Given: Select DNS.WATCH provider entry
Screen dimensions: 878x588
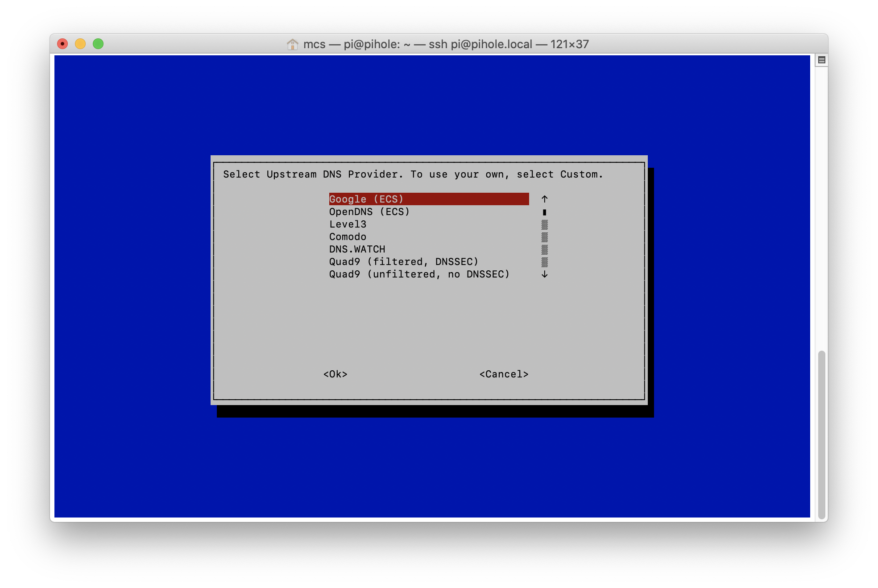Looking at the screenshot, I should tap(357, 249).
